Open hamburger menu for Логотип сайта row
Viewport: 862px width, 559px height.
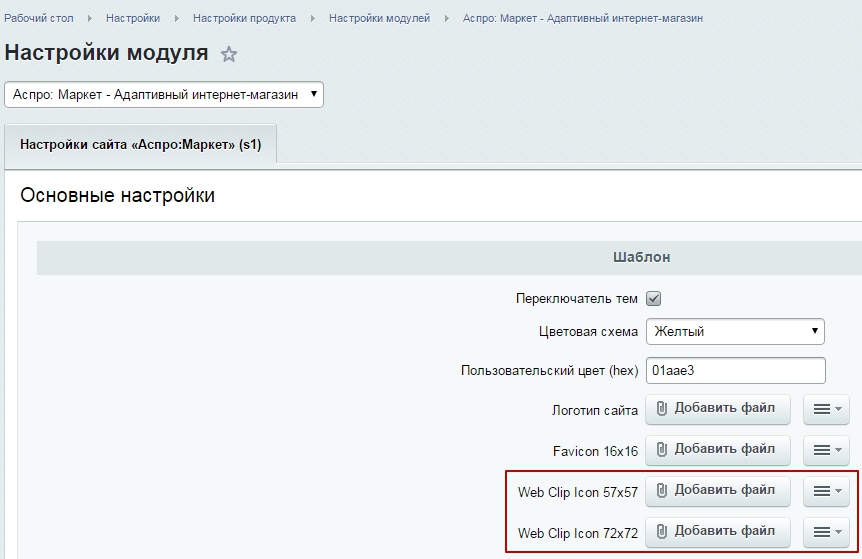pos(826,410)
